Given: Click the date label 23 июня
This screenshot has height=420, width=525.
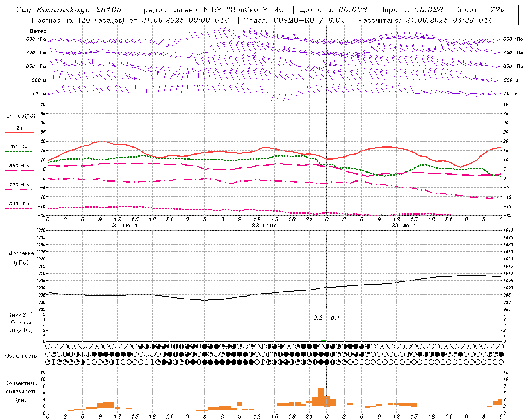Looking at the screenshot, I should point(403,226).
